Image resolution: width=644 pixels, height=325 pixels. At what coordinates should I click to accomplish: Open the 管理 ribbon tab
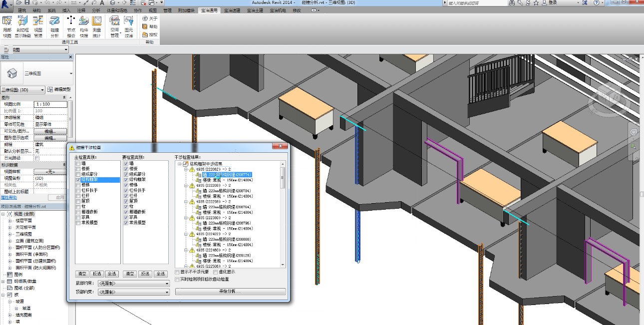[x=167, y=10]
